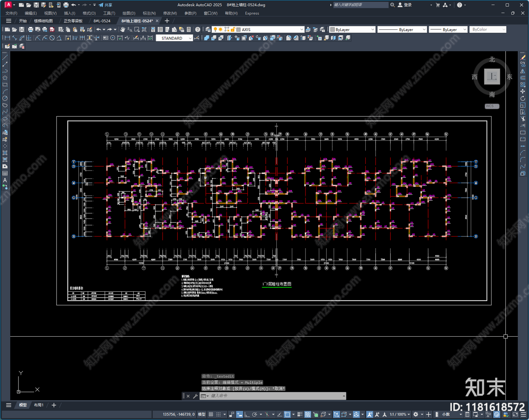Open the 修改(M) menu
The height and width of the screenshot is (420, 529).
tap(170, 13)
